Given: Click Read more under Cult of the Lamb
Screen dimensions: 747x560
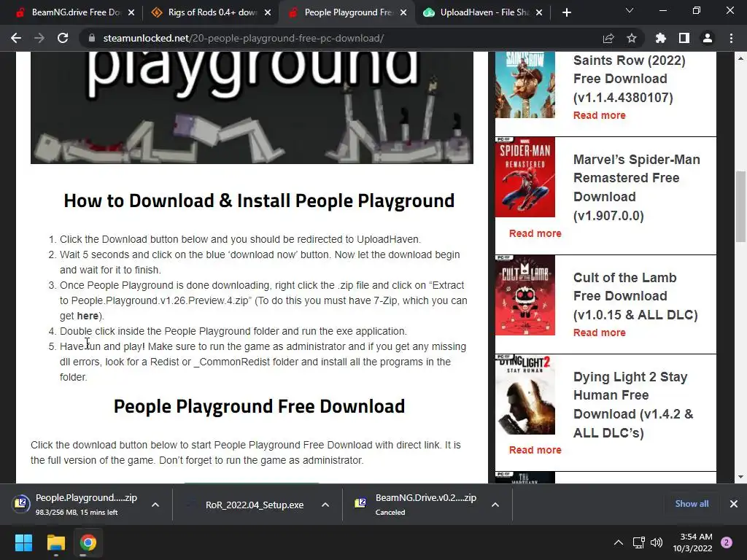Looking at the screenshot, I should click(600, 332).
